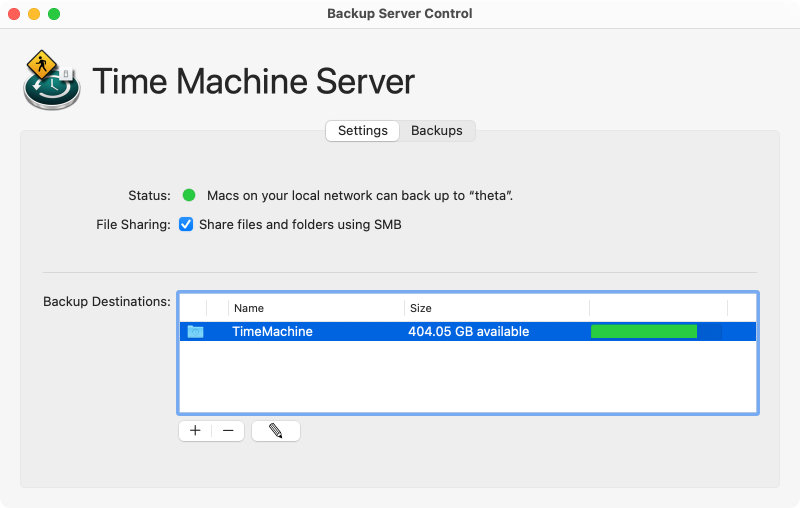Sort destinations by Name column header
This screenshot has height=508, width=800.
248,308
